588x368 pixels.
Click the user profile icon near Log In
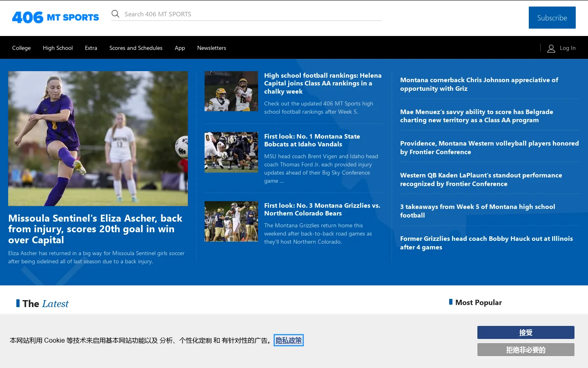[x=551, y=48]
